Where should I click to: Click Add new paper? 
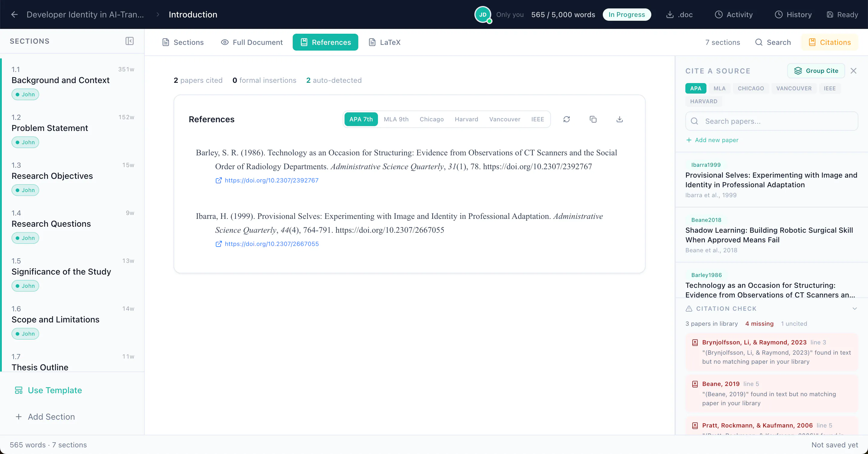[712, 140]
